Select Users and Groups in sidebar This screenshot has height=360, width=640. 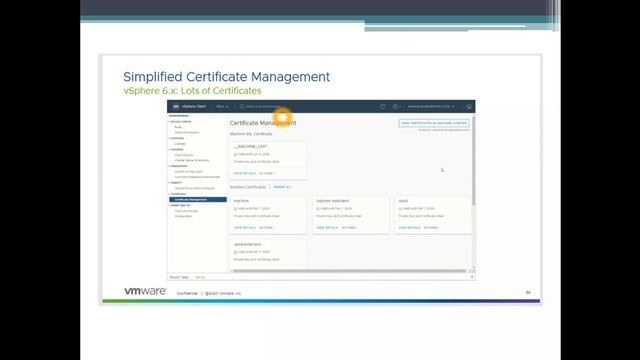pos(186,211)
